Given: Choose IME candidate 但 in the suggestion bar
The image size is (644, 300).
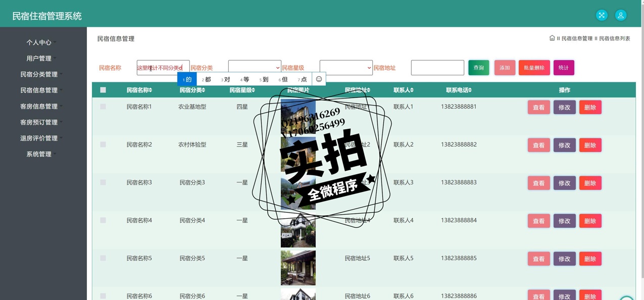Looking at the screenshot, I should [283, 79].
